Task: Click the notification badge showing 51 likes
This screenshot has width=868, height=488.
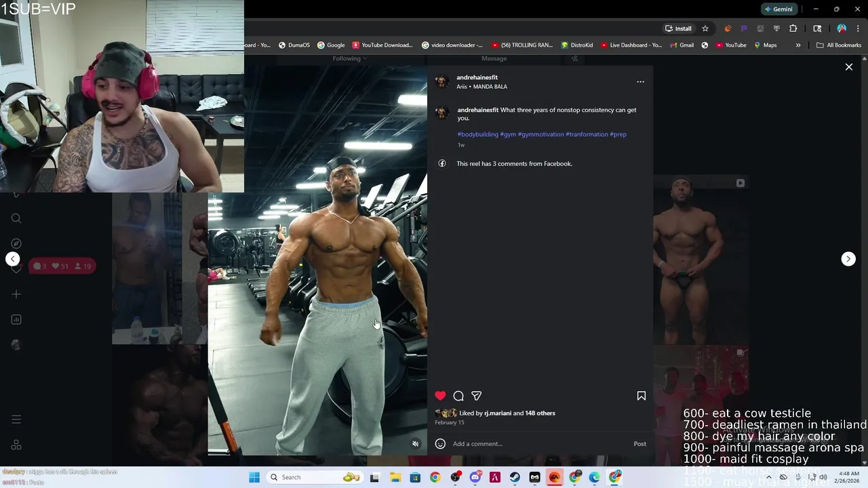Action: [x=60, y=266]
